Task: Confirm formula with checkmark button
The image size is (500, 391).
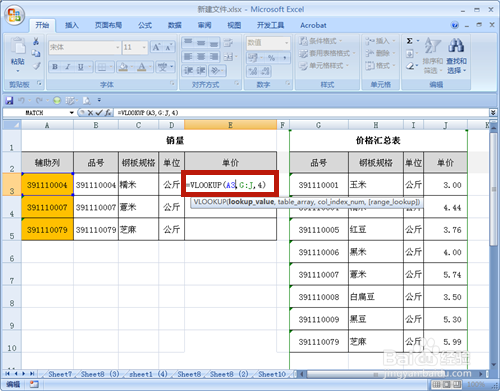Action: (x=99, y=113)
